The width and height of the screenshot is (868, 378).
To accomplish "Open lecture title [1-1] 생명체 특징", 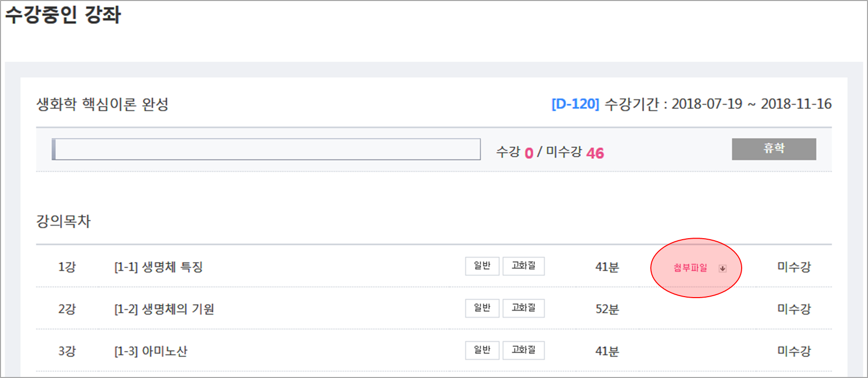I will pos(158,267).
